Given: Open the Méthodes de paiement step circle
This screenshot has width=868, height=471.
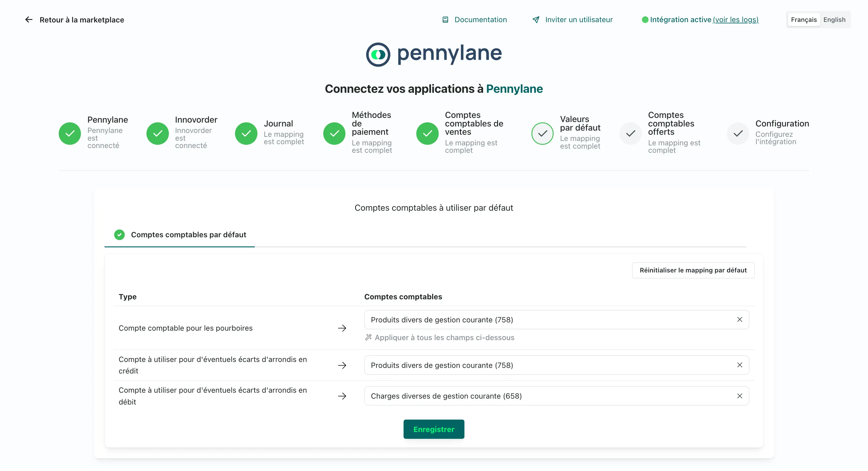Looking at the screenshot, I should pos(334,134).
